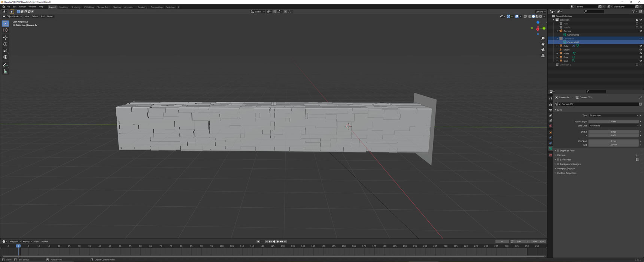Select the Annotate pencil tool
The width and height of the screenshot is (644, 262).
[5, 65]
